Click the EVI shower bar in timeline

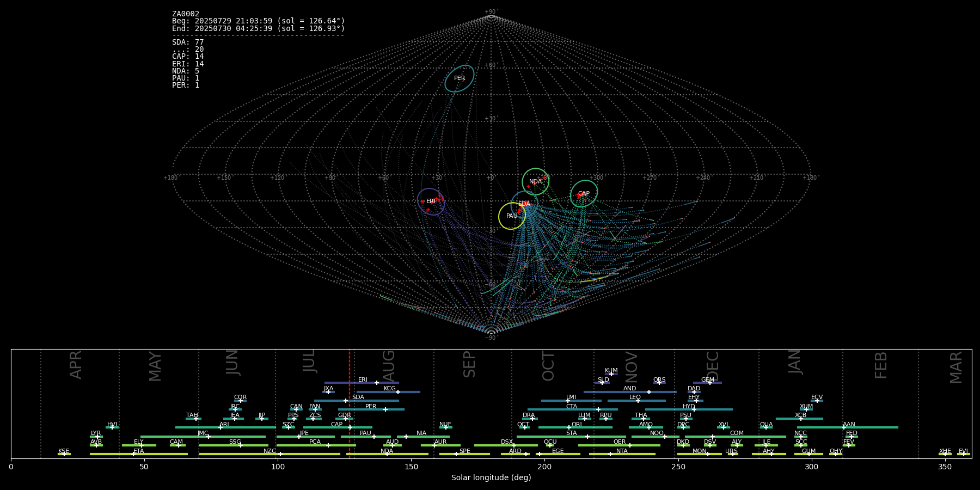964,454
